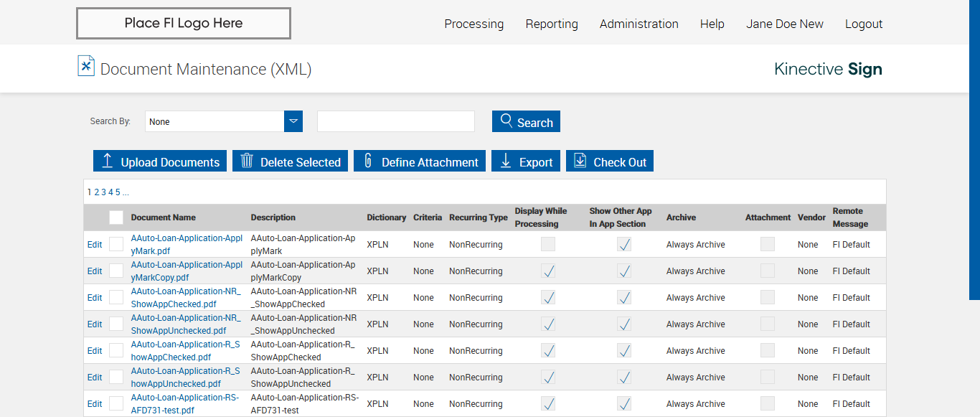The image size is (980, 417).
Task: Select row checkbox for AAuto-Loan-Application-RS-AFD731-test.pdf
Action: (x=116, y=403)
